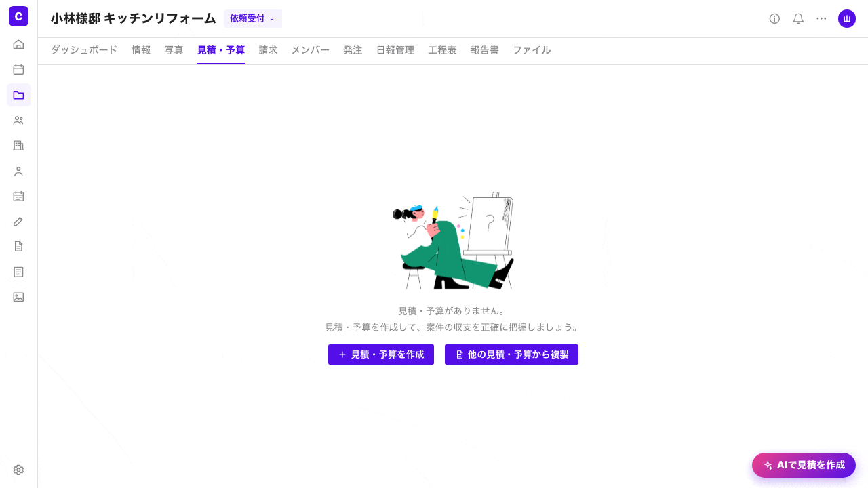Switch to 発注 tab
Screen dimensions: 868x488
pos(353,50)
